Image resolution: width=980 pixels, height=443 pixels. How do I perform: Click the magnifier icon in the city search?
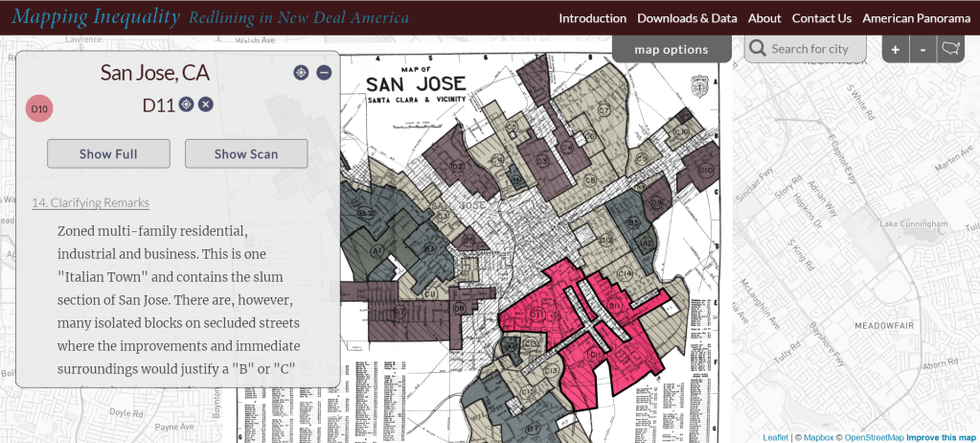click(757, 49)
